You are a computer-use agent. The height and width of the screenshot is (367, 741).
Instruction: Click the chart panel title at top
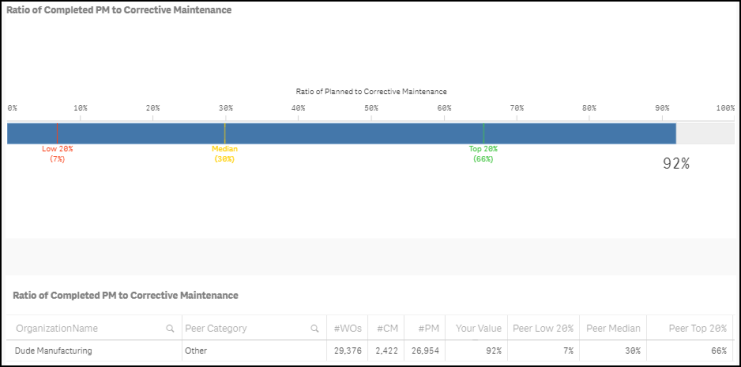coord(119,10)
